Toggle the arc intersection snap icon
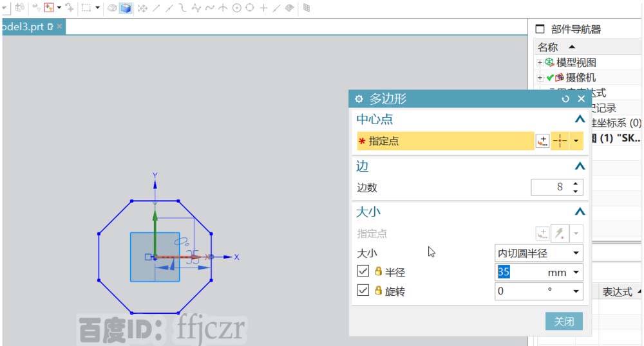The height and width of the screenshot is (346, 644). click(223, 8)
